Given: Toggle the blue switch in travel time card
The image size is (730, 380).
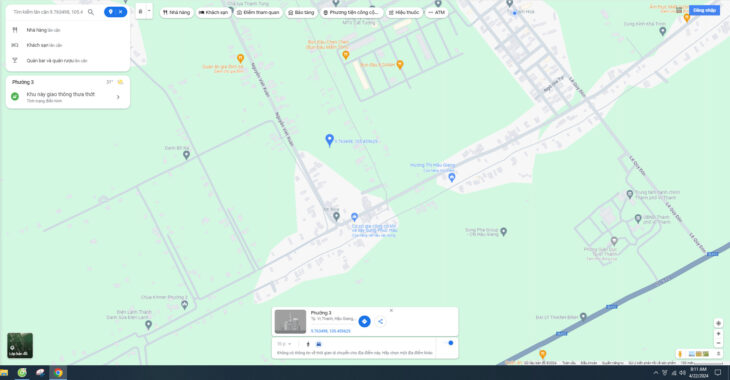Looking at the screenshot, I should pos(449,343).
